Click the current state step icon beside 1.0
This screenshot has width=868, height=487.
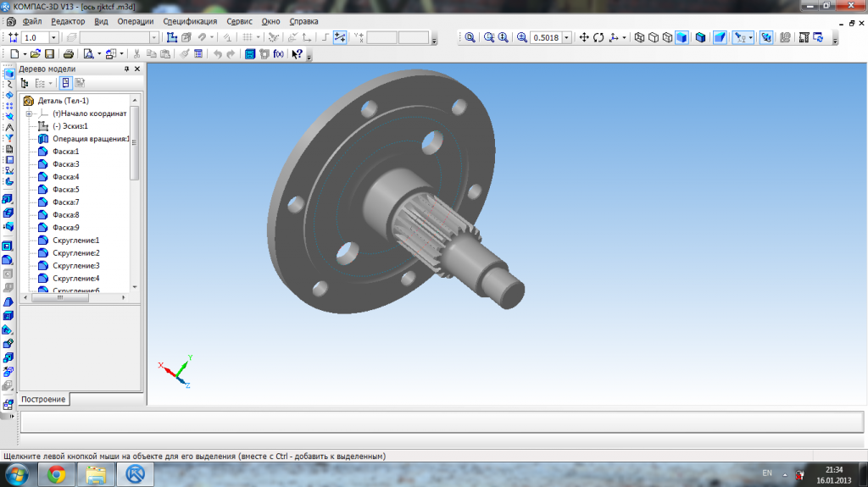[x=14, y=37]
